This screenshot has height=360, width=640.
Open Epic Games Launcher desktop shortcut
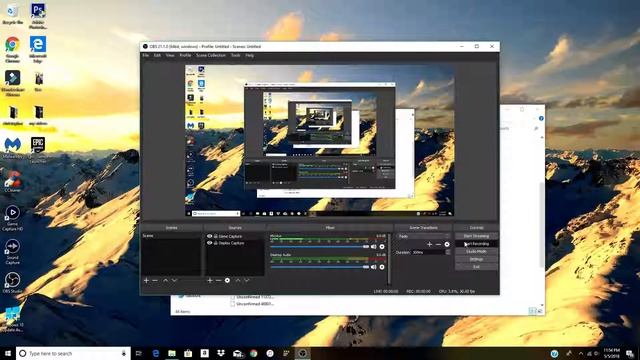[x=38, y=150]
